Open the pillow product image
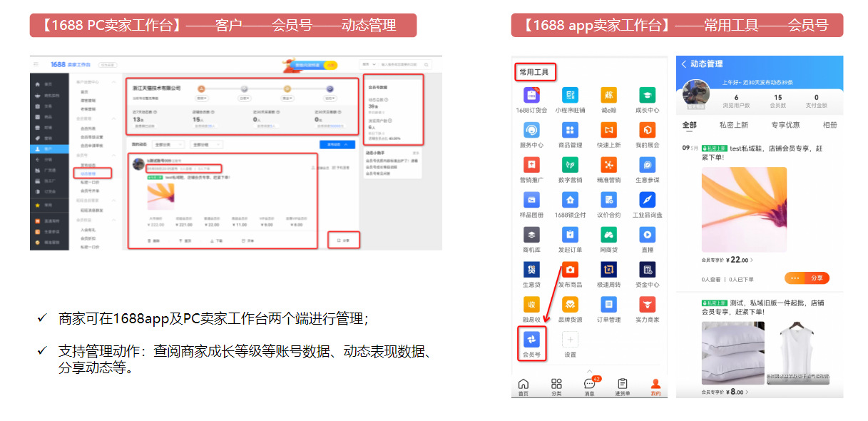 (x=733, y=352)
